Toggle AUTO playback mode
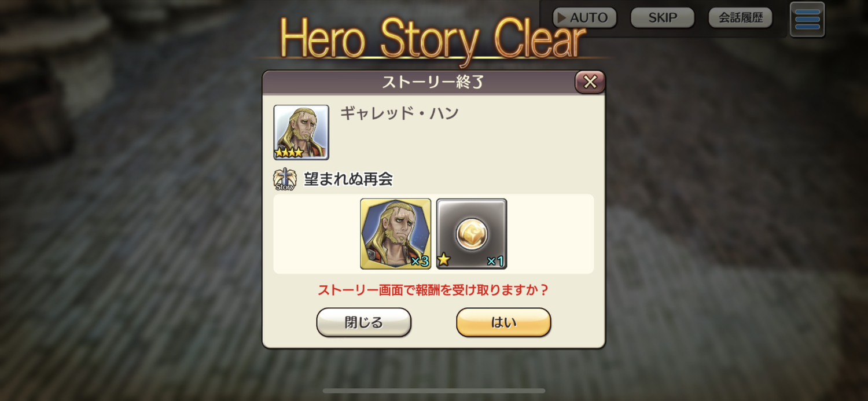 (584, 17)
